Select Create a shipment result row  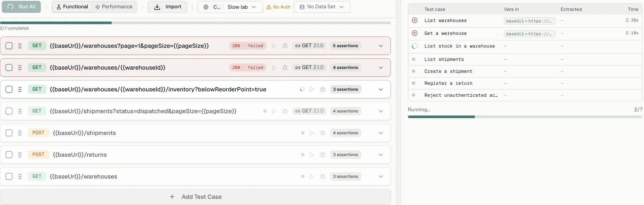tap(525, 71)
